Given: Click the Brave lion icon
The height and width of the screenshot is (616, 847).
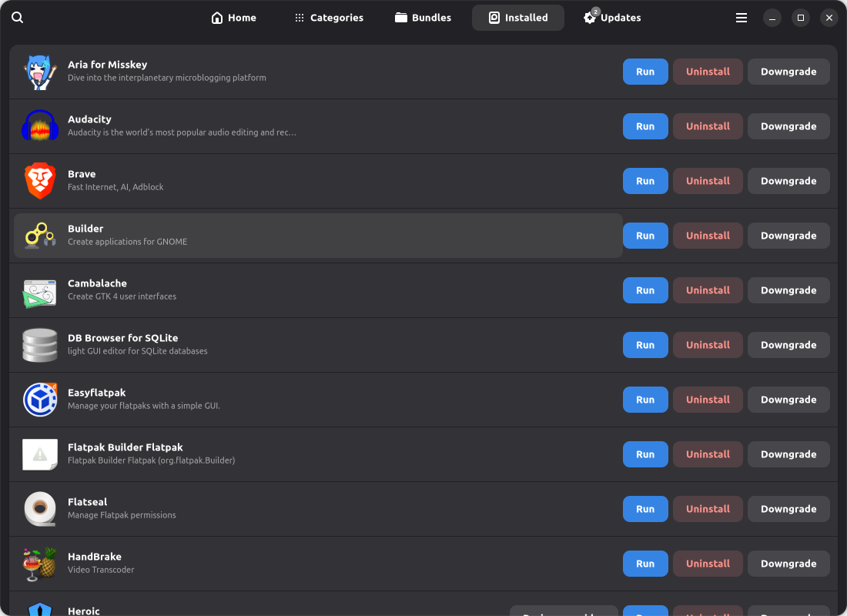Looking at the screenshot, I should click(x=40, y=181).
